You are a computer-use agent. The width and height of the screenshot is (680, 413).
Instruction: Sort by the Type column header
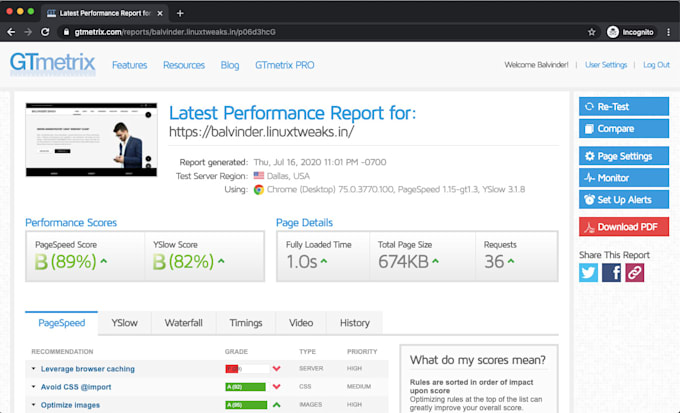coord(307,351)
